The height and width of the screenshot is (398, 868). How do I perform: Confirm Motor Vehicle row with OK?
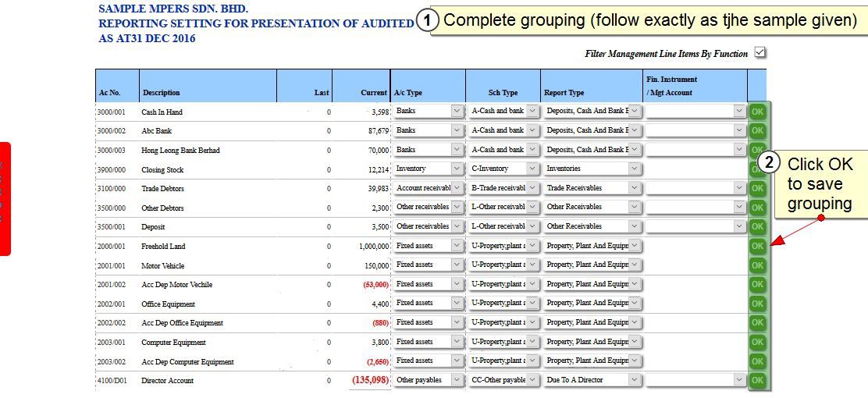(x=756, y=265)
